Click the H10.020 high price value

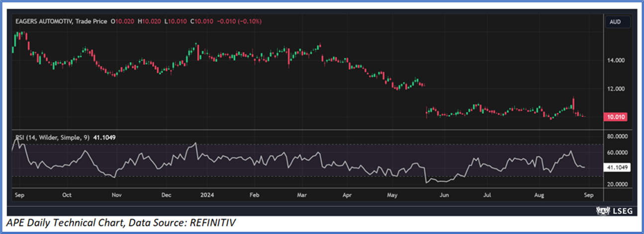150,21
